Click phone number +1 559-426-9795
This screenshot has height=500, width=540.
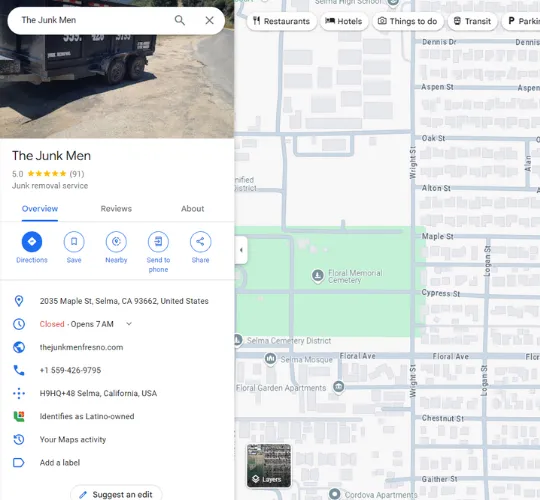pos(70,370)
